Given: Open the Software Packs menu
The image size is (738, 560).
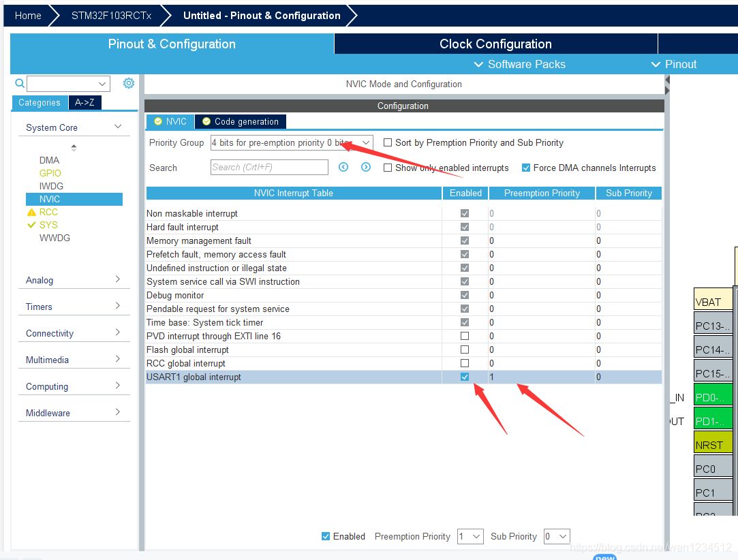Looking at the screenshot, I should point(519,64).
